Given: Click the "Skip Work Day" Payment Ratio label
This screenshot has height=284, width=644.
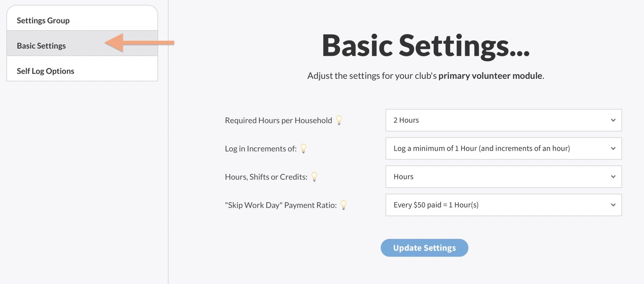Looking at the screenshot, I should 280,205.
